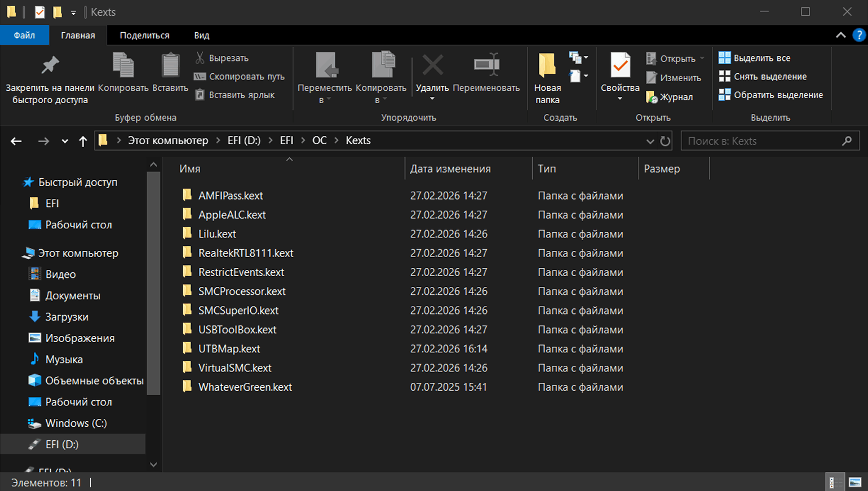Screen dimensions: 868x491
Task: Cut selection with Вырезать scissors
Action: tap(222, 58)
